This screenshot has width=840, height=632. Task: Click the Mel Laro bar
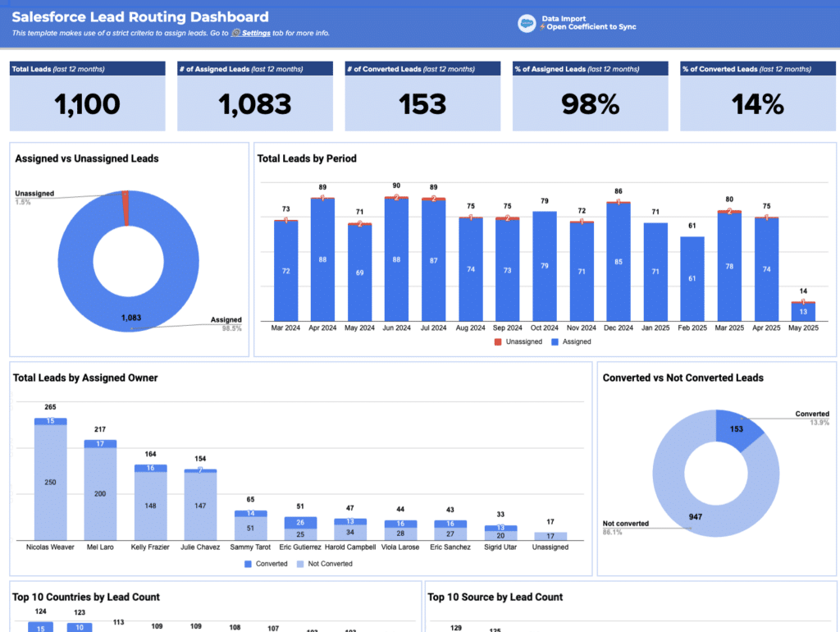coord(100,490)
